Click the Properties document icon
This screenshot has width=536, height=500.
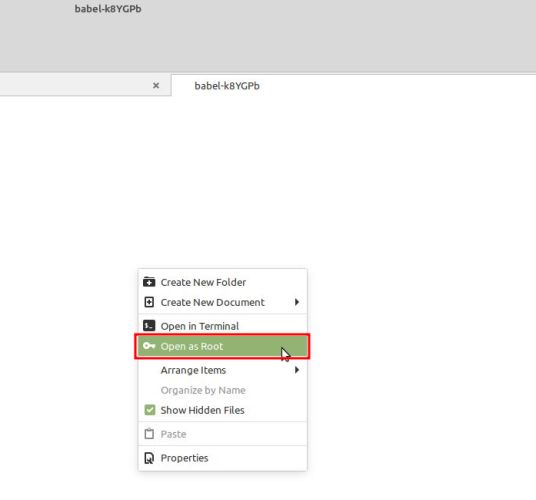(149, 458)
